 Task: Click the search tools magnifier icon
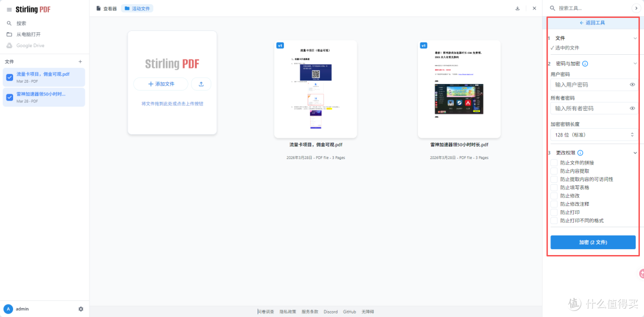point(553,8)
